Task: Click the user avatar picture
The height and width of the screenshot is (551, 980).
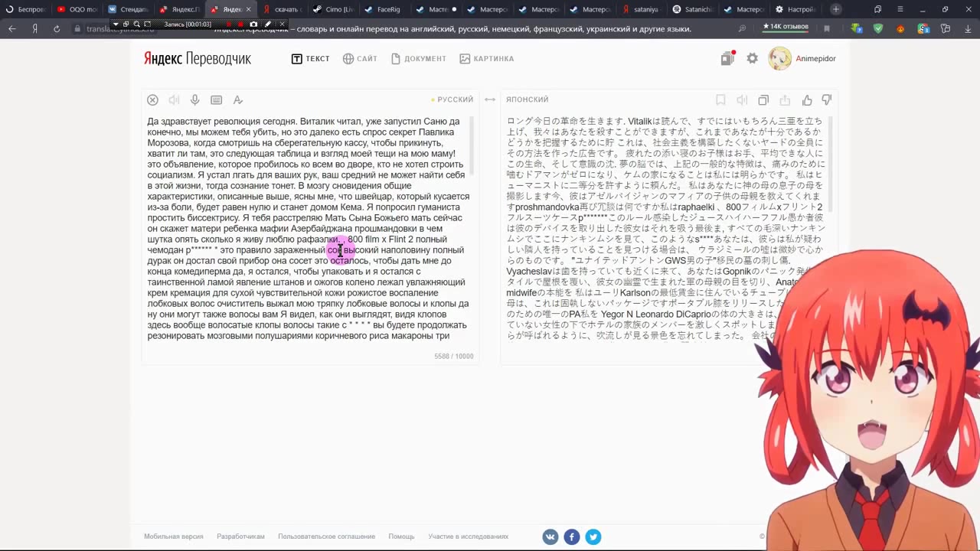Action: pos(779,59)
